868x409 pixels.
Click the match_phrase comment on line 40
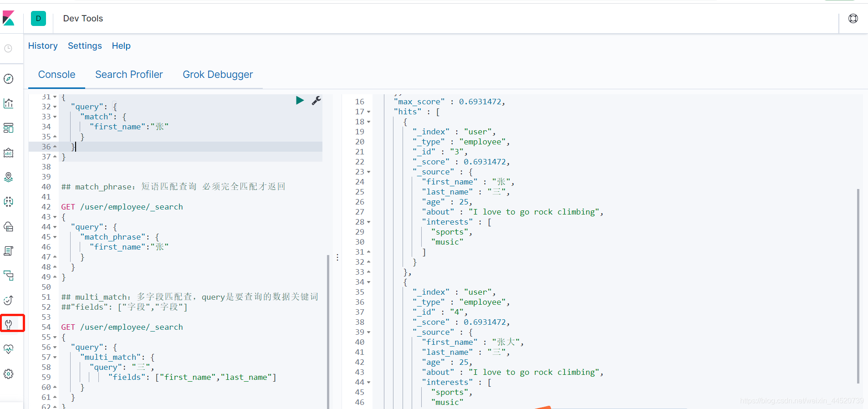174,187
